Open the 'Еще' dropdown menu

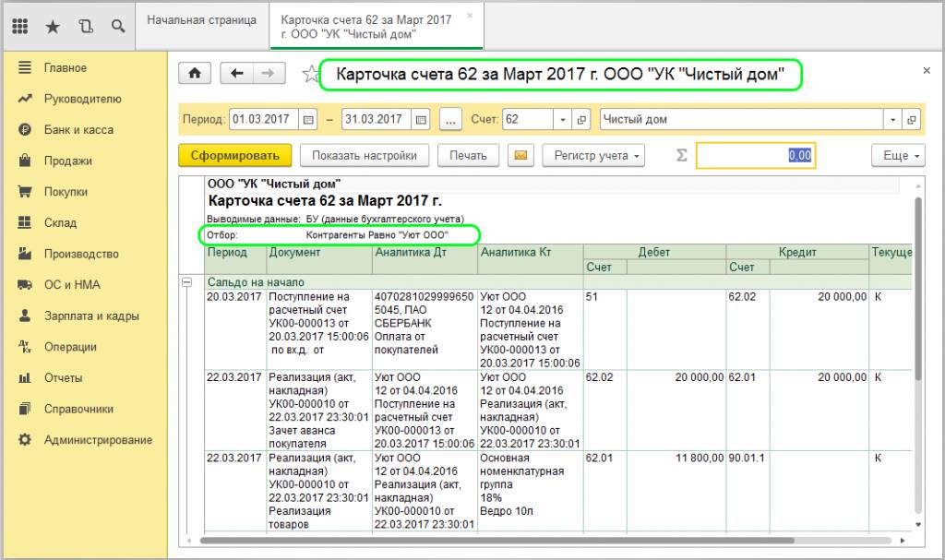point(900,155)
